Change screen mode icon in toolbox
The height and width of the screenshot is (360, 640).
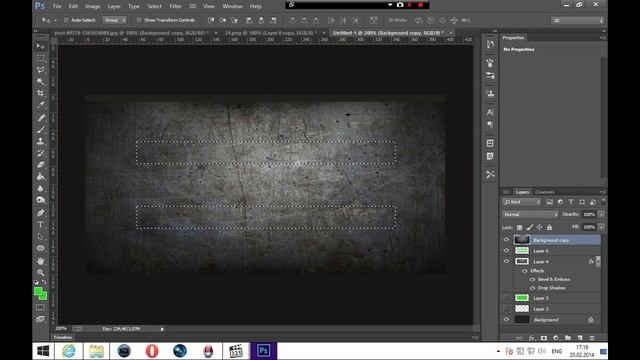click(40, 319)
